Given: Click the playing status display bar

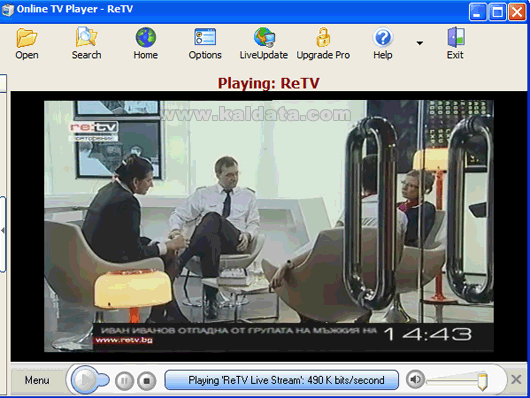Looking at the screenshot, I should coord(282,380).
